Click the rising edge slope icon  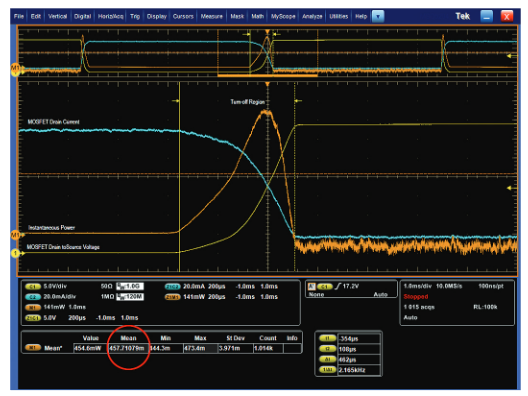[x=338, y=287]
